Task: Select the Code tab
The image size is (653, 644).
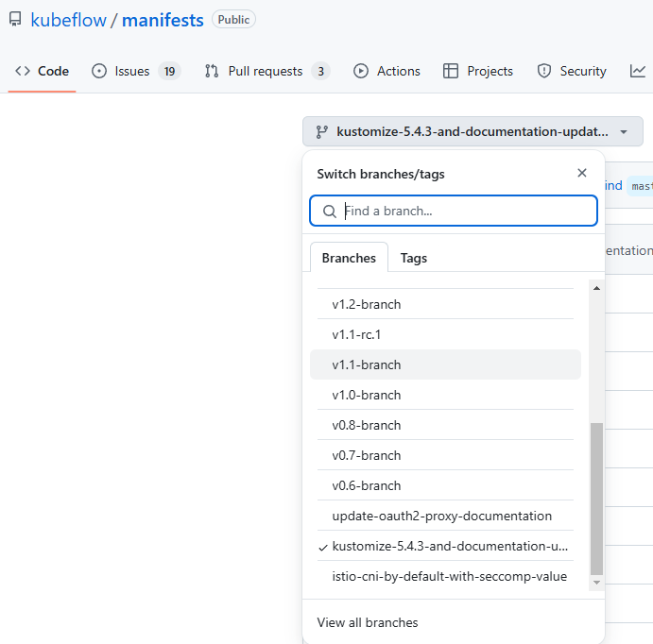Action: tap(42, 71)
